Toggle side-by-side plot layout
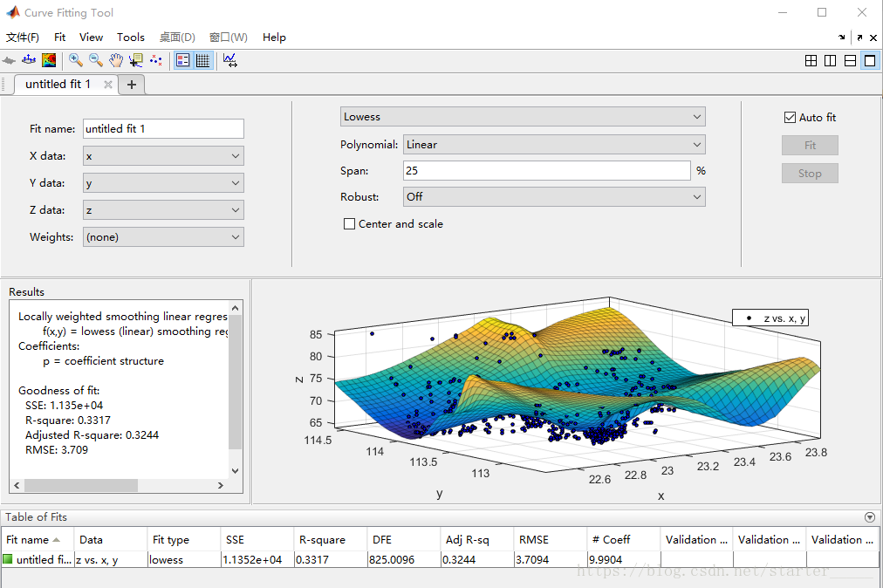This screenshot has height=588, width=883. pyautogui.click(x=830, y=60)
